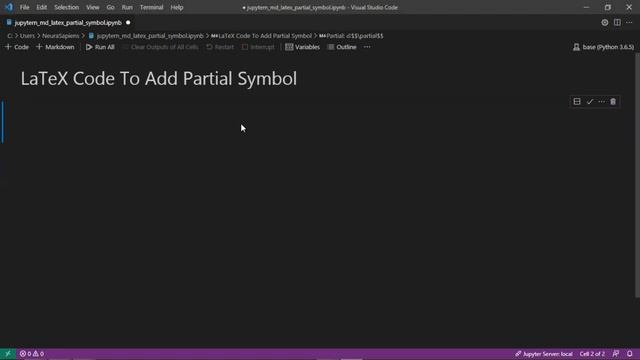Image resolution: width=640 pixels, height=360 pixels.
Task: Delete the cell with the trash icon
Action: point(613,101)
